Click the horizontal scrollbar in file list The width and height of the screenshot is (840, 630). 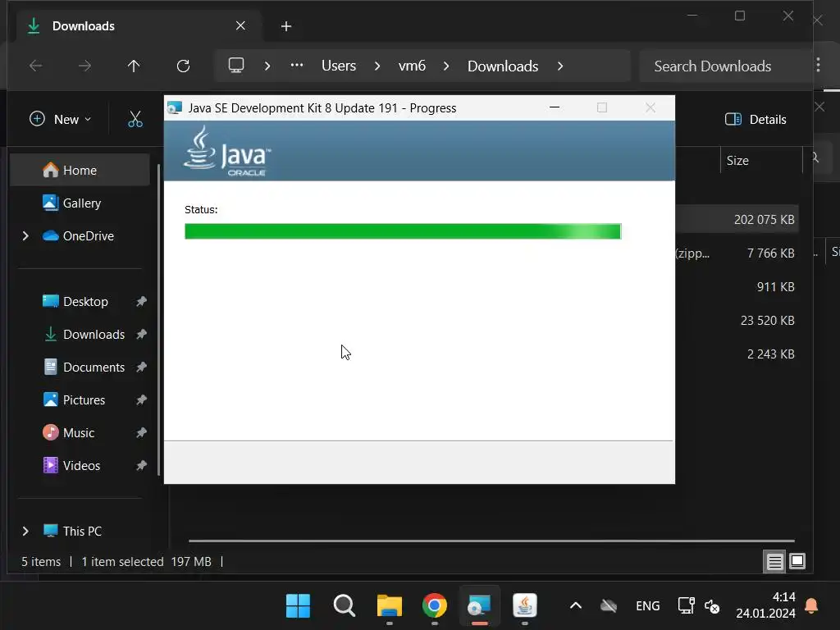coord(491,541)
